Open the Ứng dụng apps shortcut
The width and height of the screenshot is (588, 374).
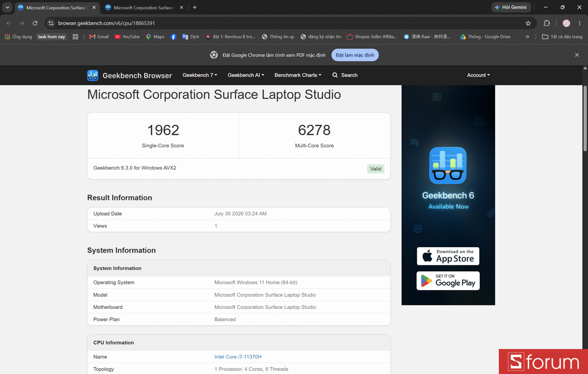pos(18,37)
